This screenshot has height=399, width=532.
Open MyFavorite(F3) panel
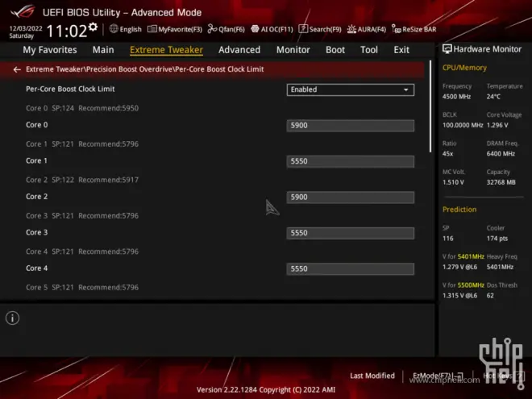pos(175,29)
